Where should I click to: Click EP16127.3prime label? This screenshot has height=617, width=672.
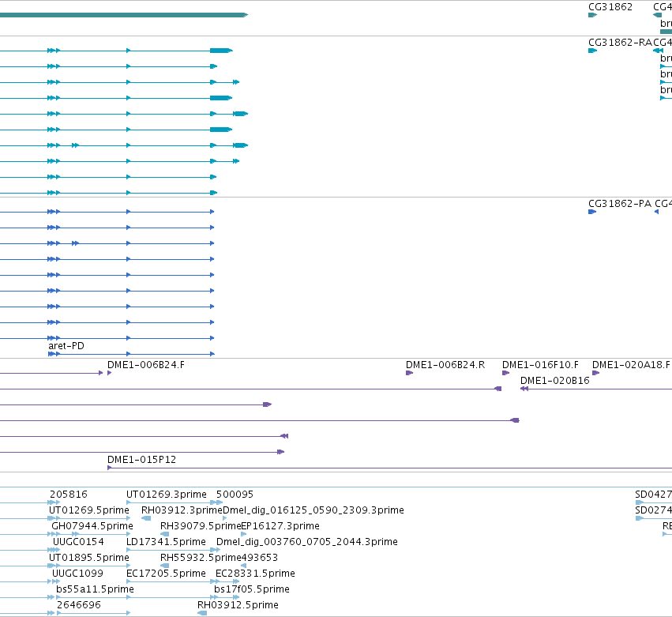280,526
